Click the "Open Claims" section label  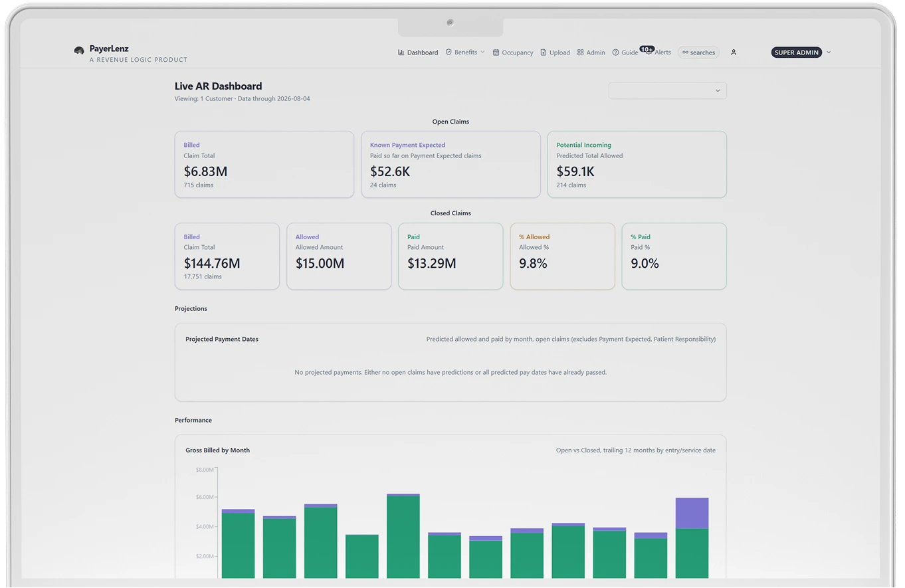coord(451,122)
